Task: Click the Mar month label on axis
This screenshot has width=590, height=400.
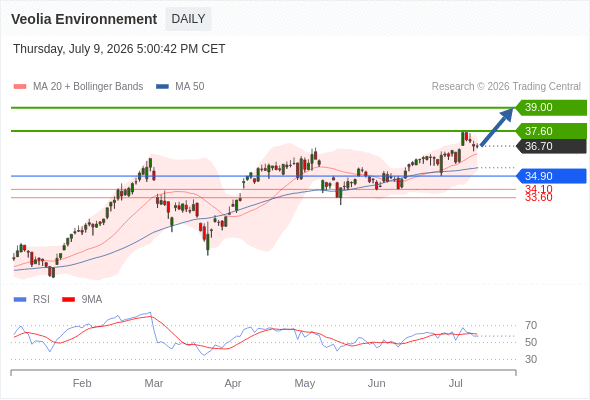Action: click(x=154, y=383)
